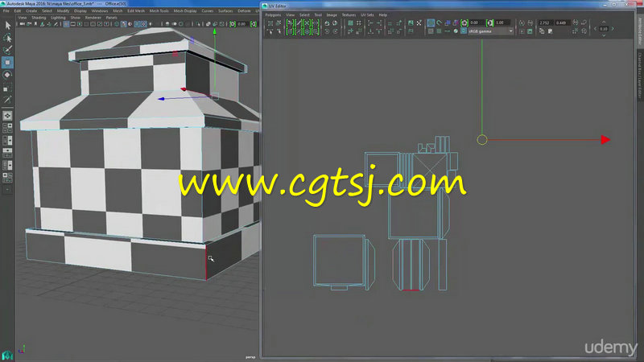
Task: Open the Mesh Display menu
Action: click(x=185, y=10)
